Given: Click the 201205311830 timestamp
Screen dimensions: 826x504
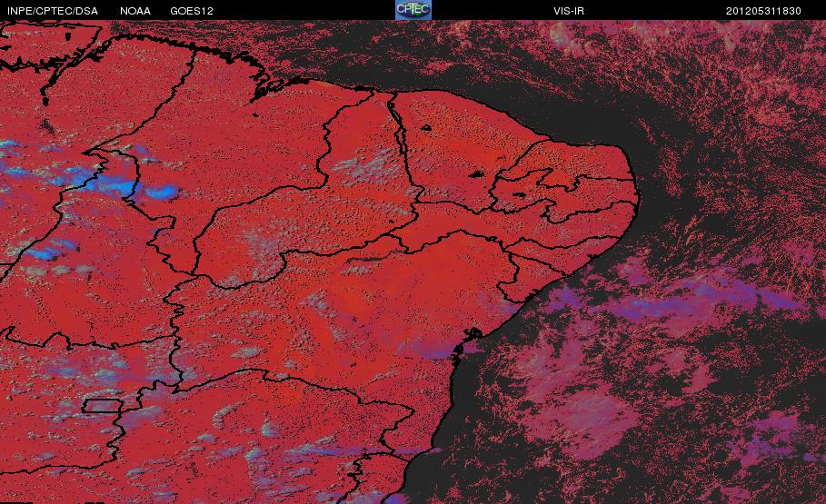Looking at the screenshot, I should (763, 11).
